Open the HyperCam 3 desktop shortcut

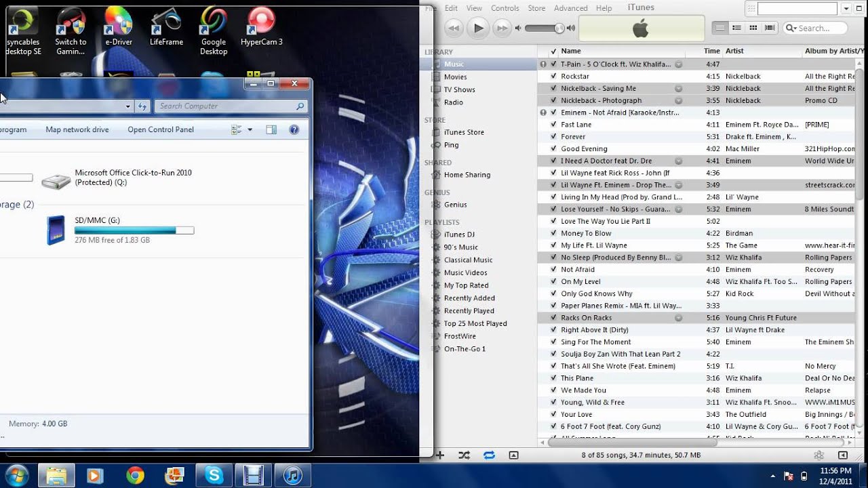(261, 27)
